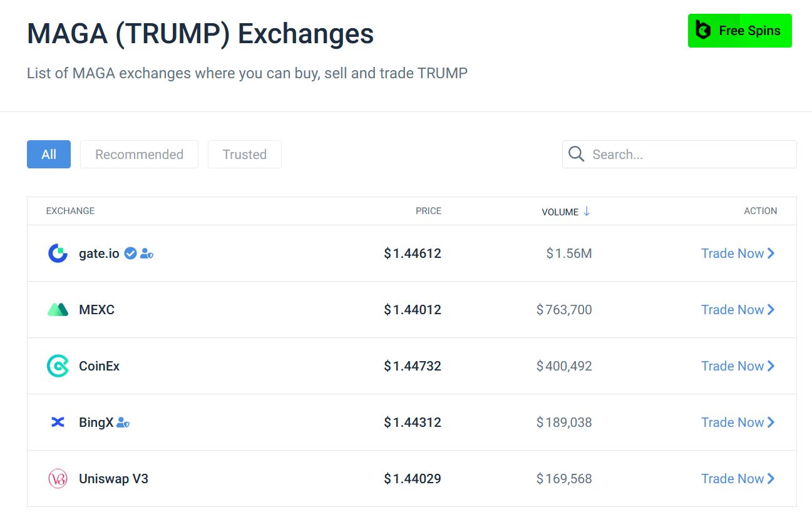812x517 pixels.
Task: Sort table by Exchange column header
Action: 70,211
